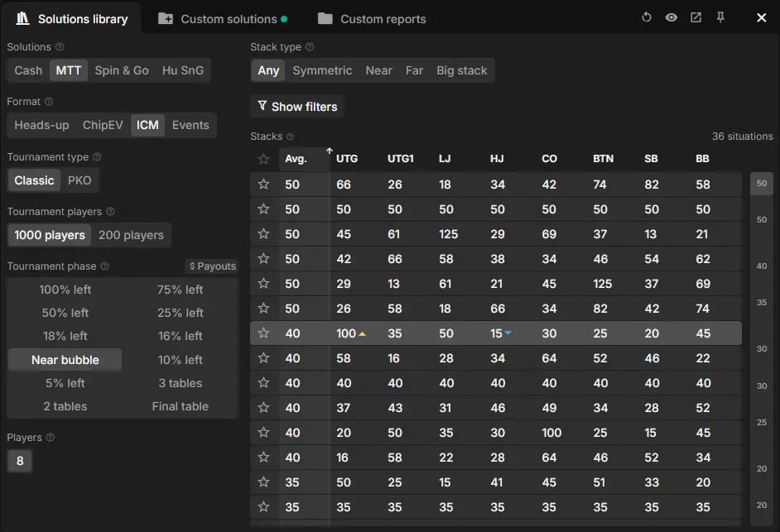
Task: Click help icon beside Stack type
Action: pyautogui.click(x=310, y=46)
